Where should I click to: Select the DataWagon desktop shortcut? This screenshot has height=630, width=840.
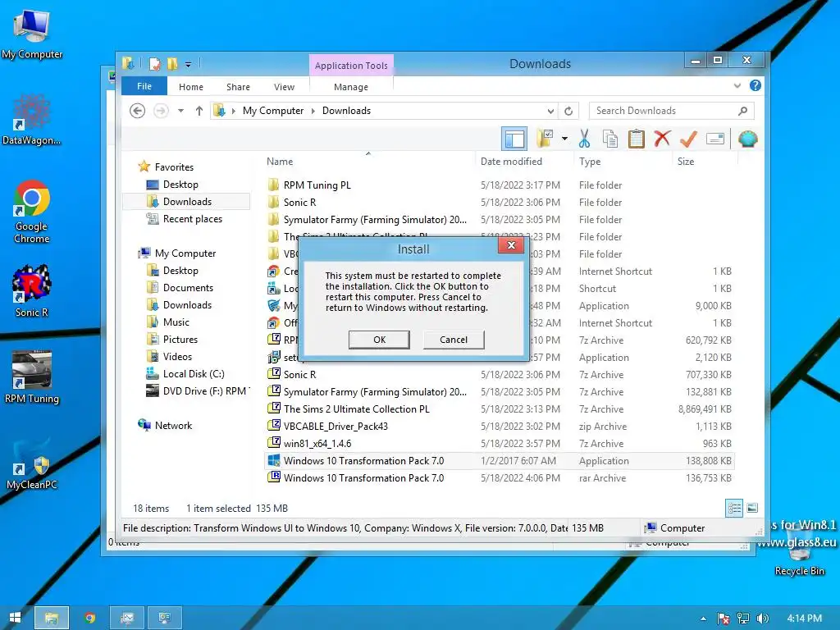[32, 120]
